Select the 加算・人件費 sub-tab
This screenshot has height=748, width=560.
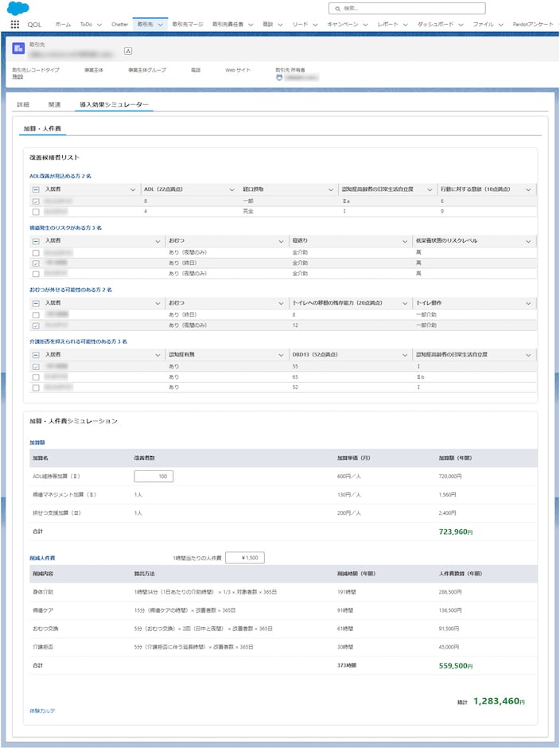[42, 129]
